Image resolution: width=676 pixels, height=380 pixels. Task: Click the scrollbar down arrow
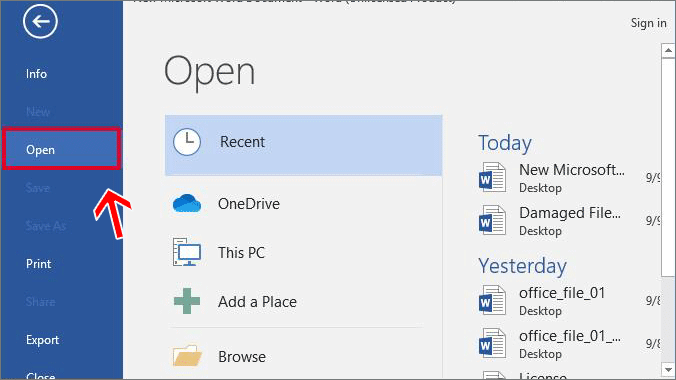(x=668, y=369)
